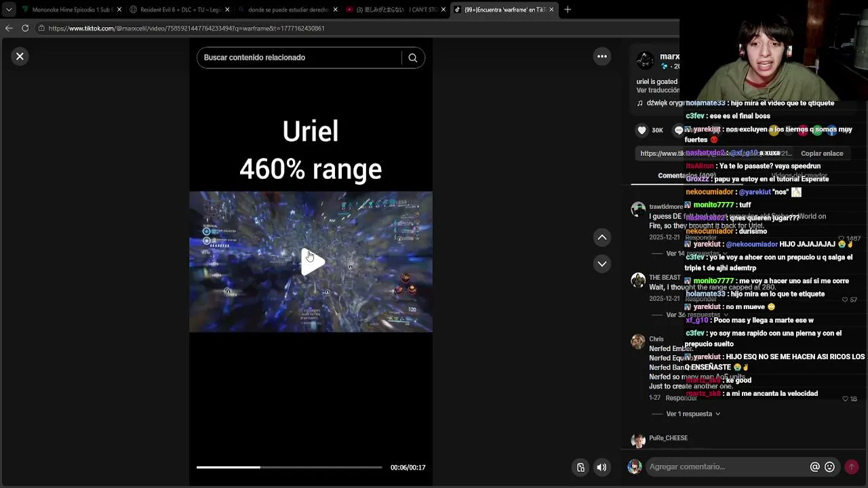Screen dimensions: 868x488
Task: Open a new browser tab with plus
Action: coord(568,9)
